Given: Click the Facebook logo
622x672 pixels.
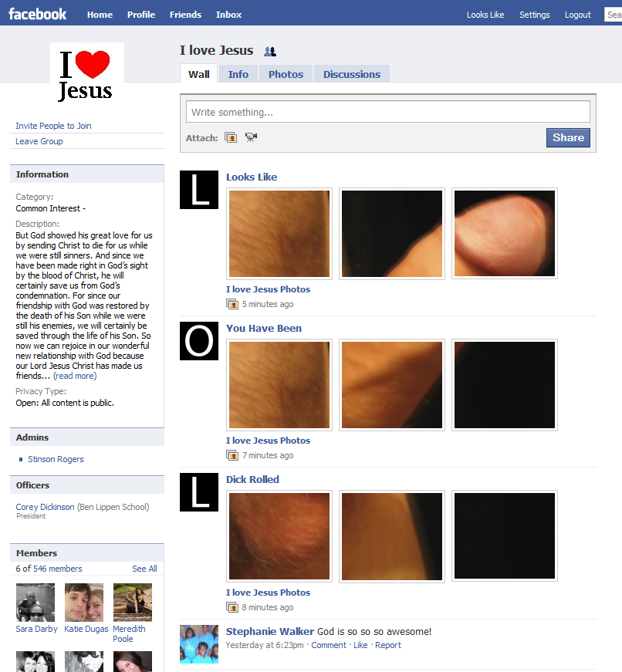Looking at the screenshot, I should pos(38,14).
